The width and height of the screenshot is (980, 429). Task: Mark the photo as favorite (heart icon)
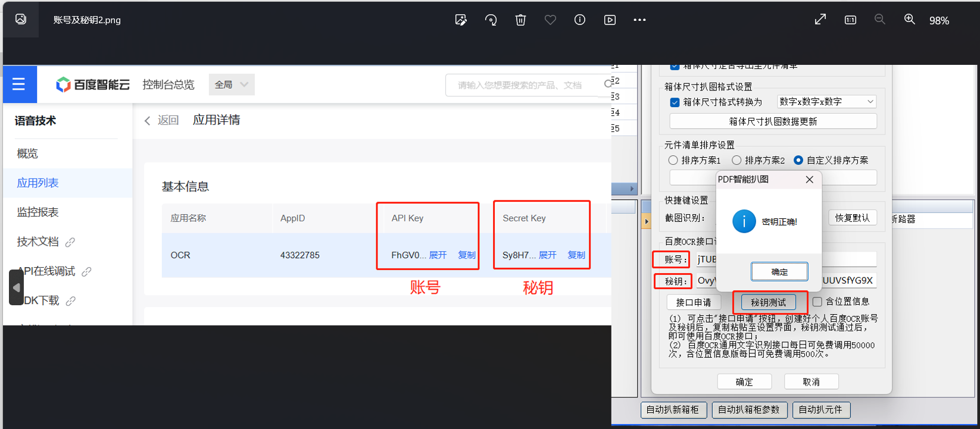pyautogui.click(x=550, y=20)
